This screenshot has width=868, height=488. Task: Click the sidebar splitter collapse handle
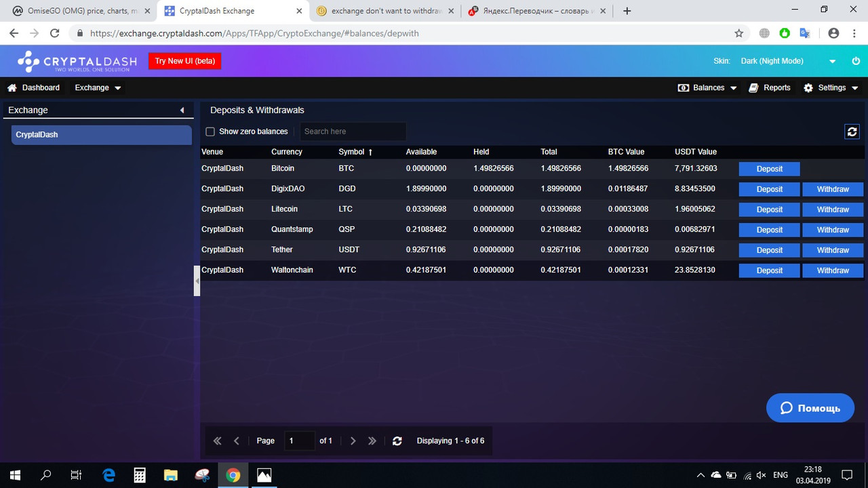pos(197,280)
